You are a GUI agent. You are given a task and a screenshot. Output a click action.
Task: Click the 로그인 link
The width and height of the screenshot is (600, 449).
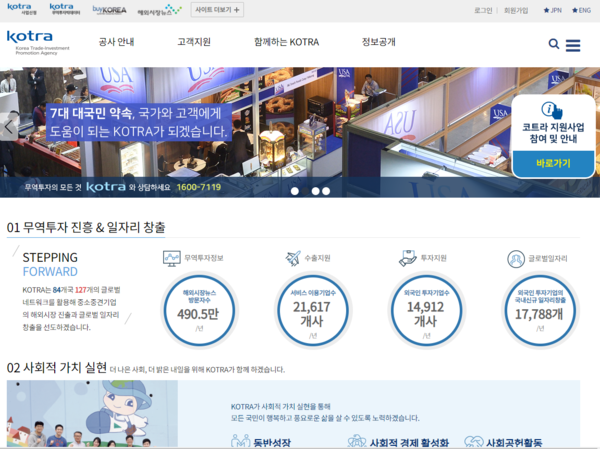click(483, 10)
